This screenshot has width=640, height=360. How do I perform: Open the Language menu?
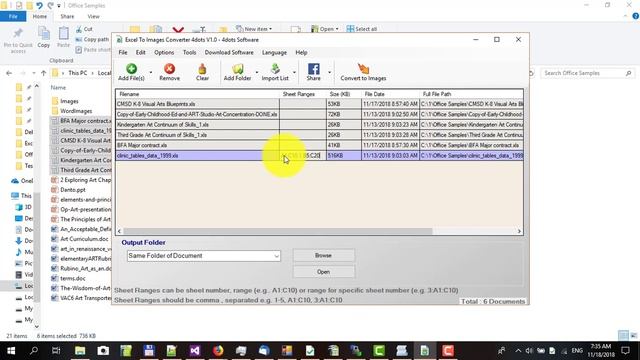274,53
